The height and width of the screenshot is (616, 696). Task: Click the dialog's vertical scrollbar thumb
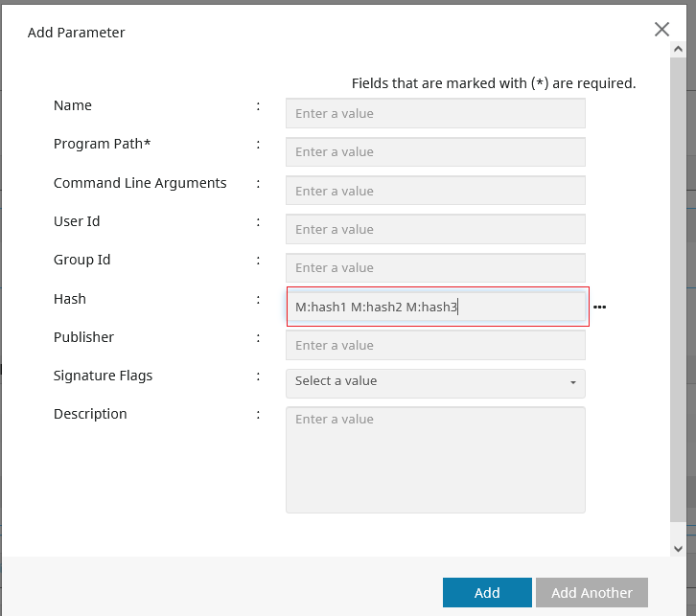[679, 287]
